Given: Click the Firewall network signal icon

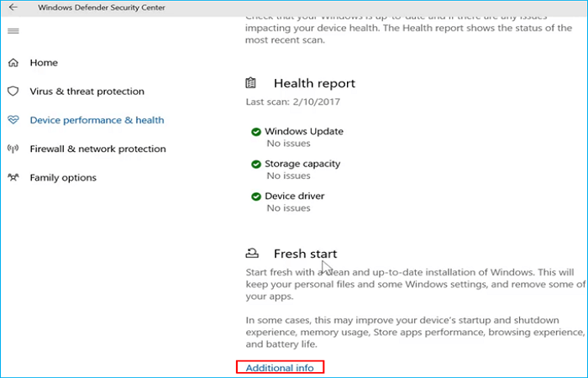Looking at the screenshot, I should pyautogui.click(x=13, y=149).
